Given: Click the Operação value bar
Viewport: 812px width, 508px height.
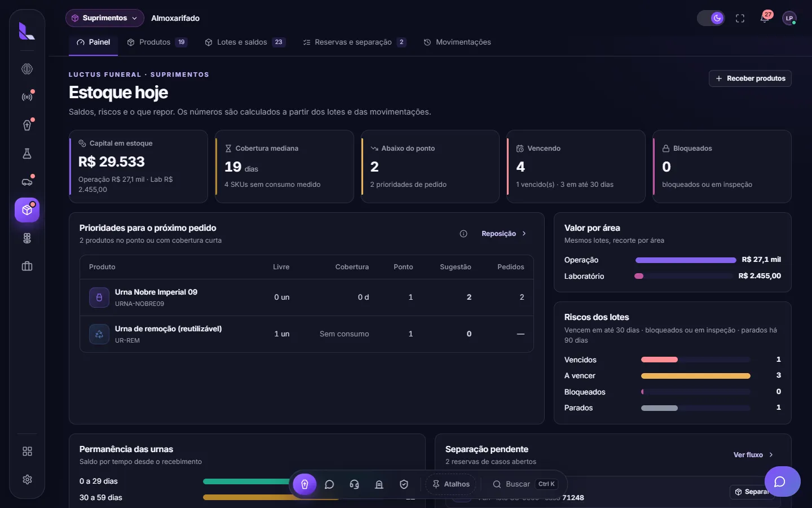Looking at the screenshot, I should coord(686,260).
